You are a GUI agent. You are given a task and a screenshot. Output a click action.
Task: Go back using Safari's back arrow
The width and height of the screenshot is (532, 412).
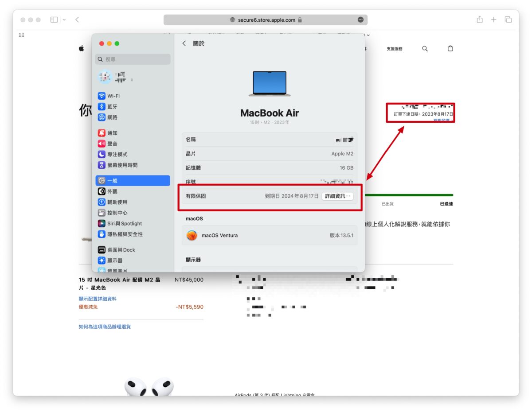click(x=77, y=19)
